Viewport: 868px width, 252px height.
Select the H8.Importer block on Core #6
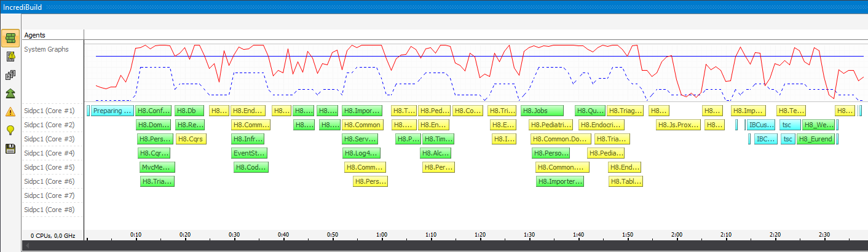point(560,181)
